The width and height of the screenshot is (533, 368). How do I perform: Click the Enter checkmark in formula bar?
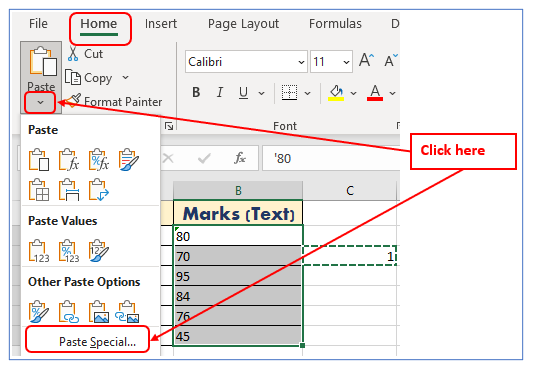click(x=204, y=158)
